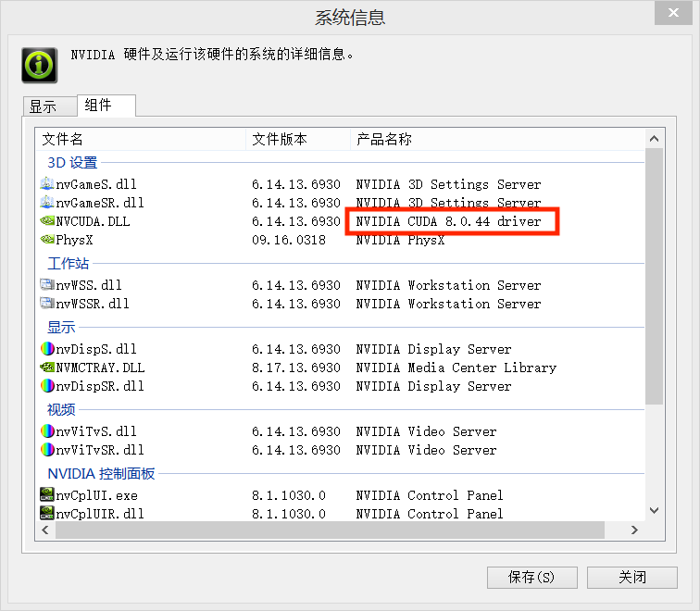Image resolution: width=700 pixels, height=611 pixels.
Task: Sort by the 产品名称 column header
Action: (497, 139)
